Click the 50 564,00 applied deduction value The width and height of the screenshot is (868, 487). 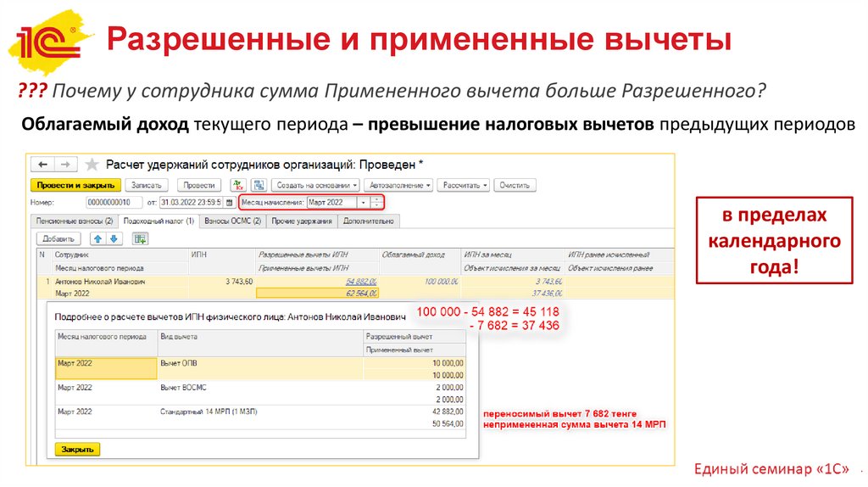[x=448, y=424]
